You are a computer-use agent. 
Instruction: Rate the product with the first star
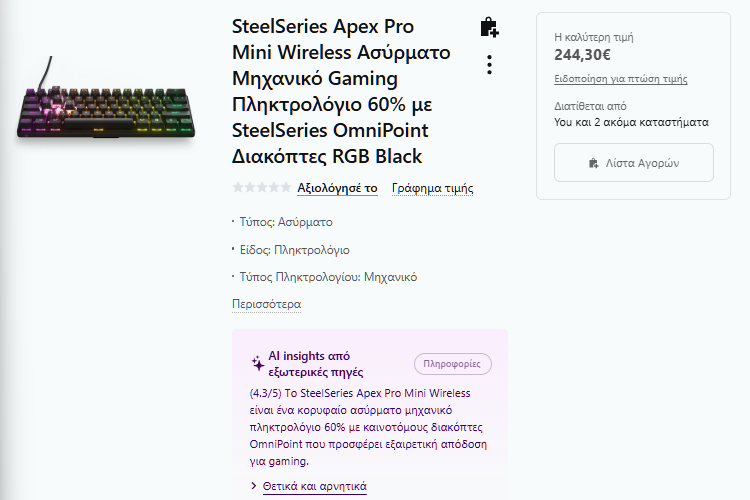(238, 188)
